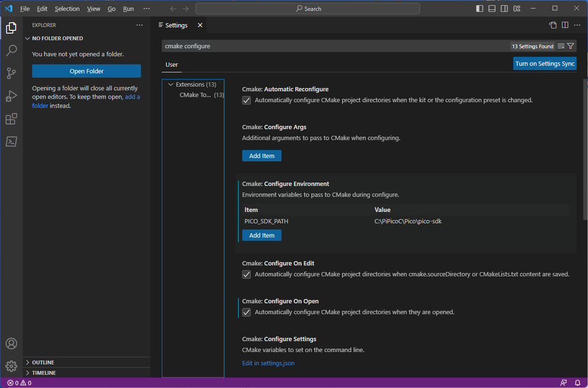Open the Run menu
Screen dimensions: 588x388
pos(128,9)
